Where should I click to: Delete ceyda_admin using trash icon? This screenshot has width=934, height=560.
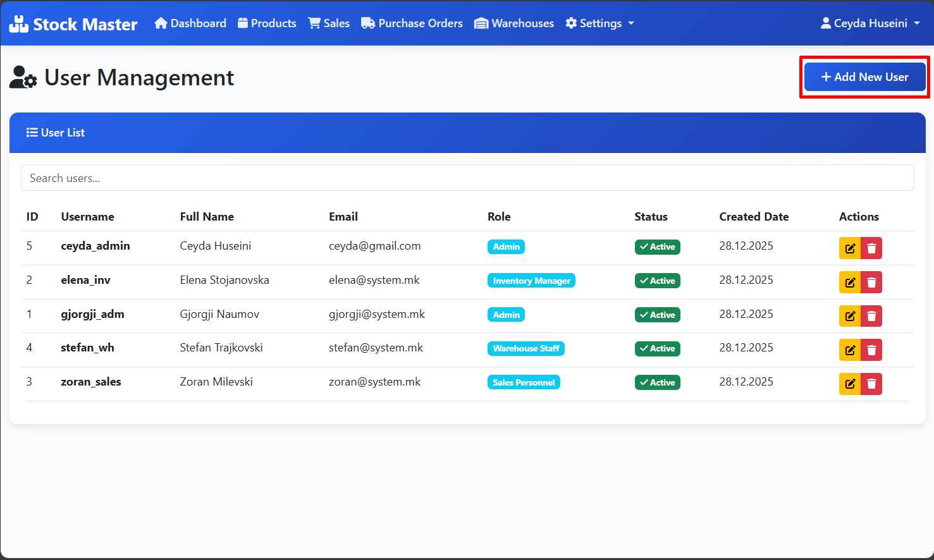click(871, 248)
